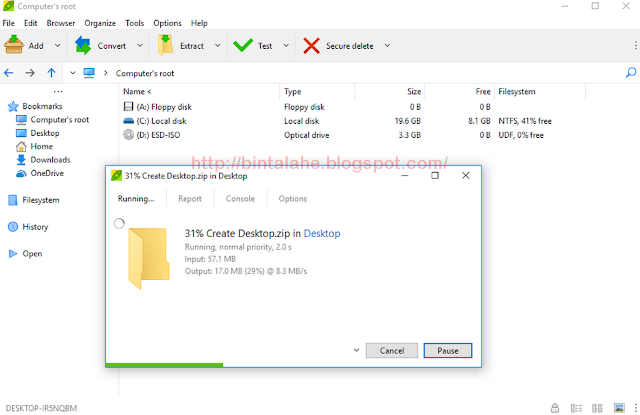
Task: Switch to the Options tab in dialog
Action: (293, 199)
